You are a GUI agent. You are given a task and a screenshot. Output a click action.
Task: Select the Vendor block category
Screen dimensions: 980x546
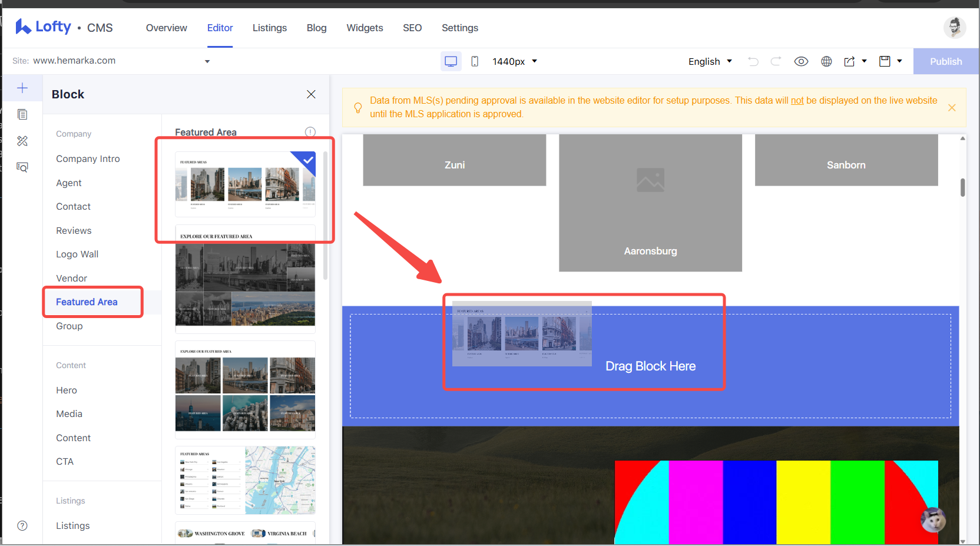(x=71, y=279)
